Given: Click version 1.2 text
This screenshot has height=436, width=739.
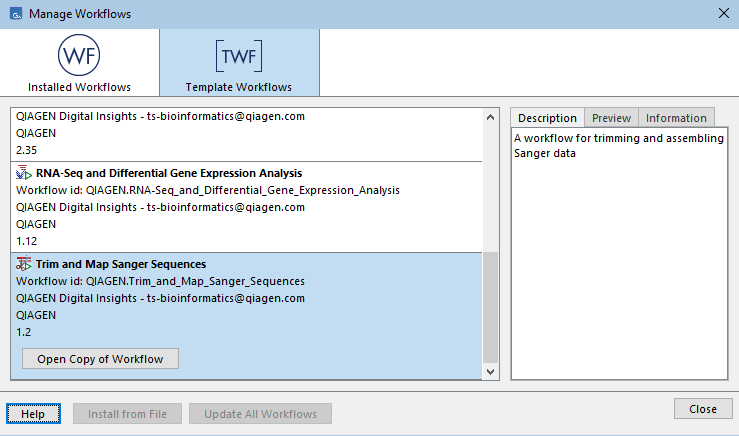Looking at the screenshot, I should coord(24,332).
